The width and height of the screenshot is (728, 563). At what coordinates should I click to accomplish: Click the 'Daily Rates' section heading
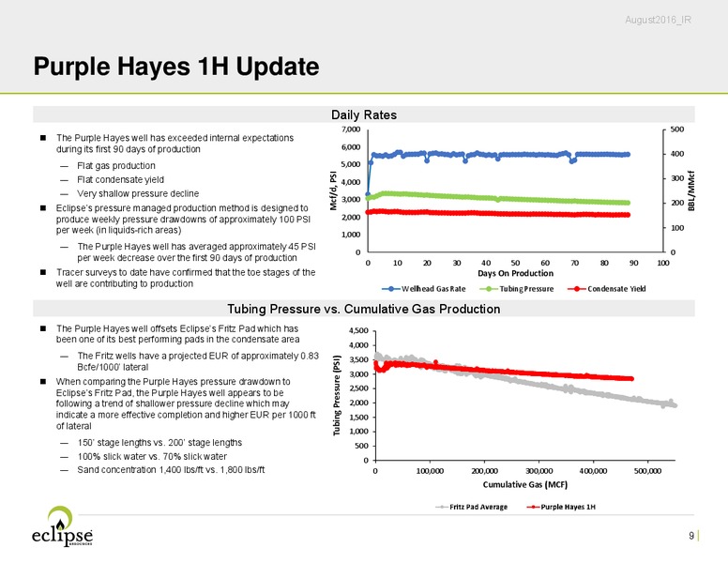[x=364, y=114]
